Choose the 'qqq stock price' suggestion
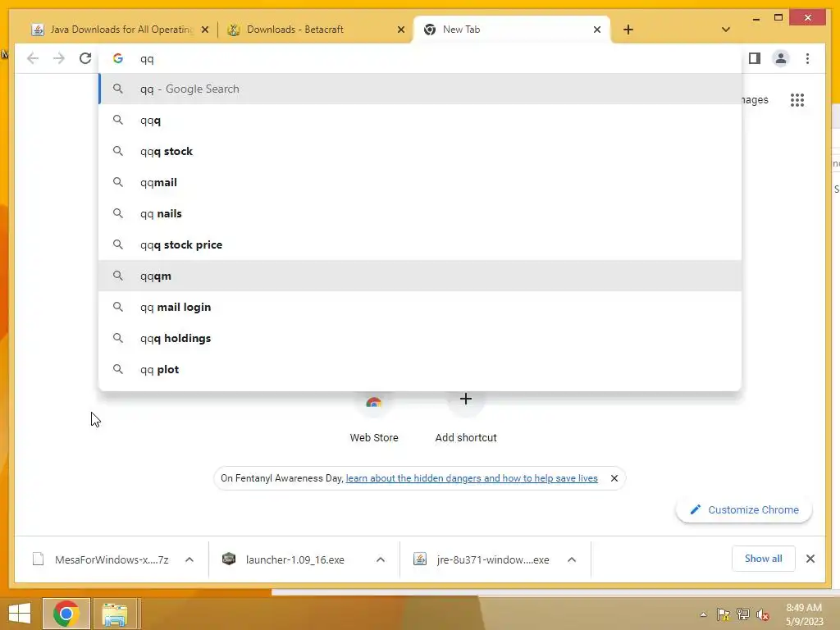 click(420, 244)
